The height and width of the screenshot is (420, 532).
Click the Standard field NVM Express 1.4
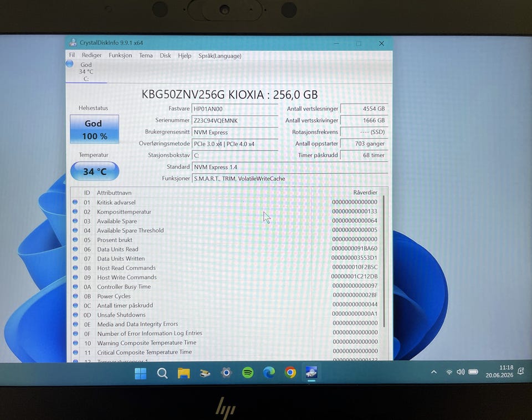click(x=290, y=167)
